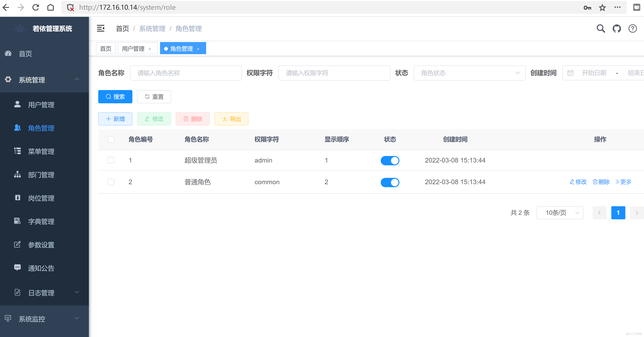
Task: Click the badge icon beside 岗位管理
Action: (18, 198)
